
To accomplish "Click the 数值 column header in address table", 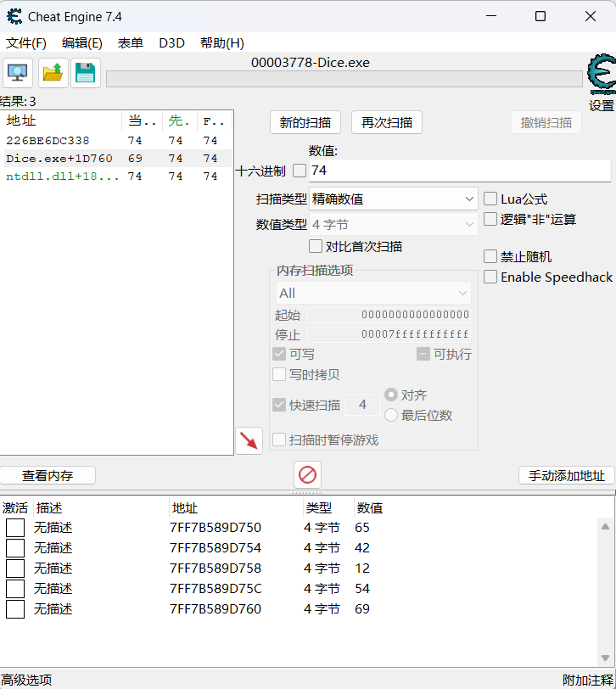I will click(x=370, y=508).
